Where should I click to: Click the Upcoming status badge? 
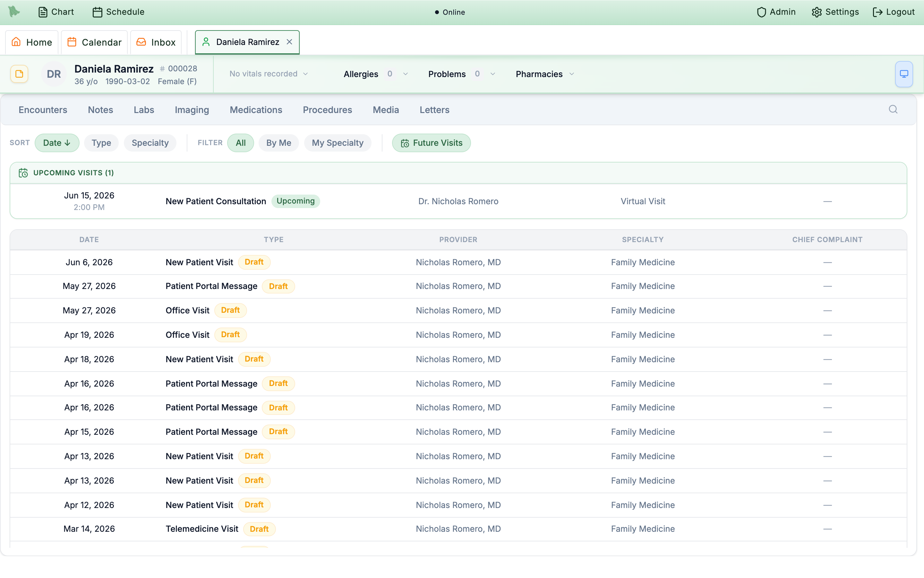pyautogui.click(x=295, y=201)
